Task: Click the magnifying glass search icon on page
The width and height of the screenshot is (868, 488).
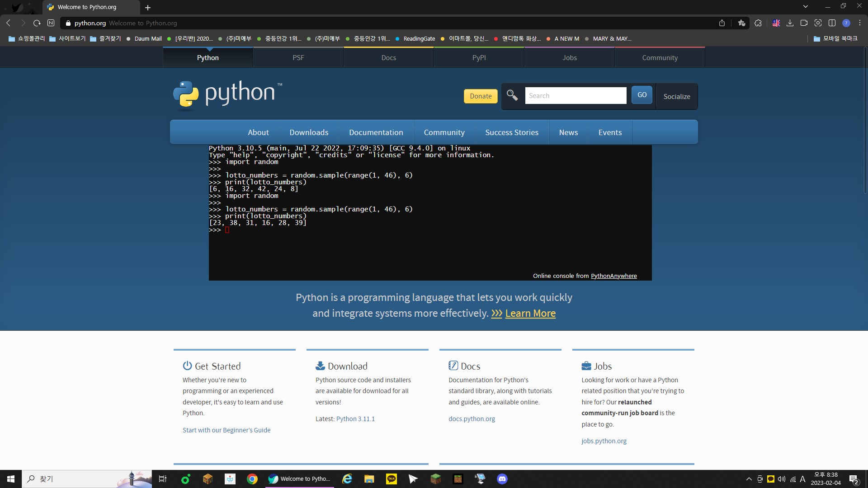Action: [512, 95]
